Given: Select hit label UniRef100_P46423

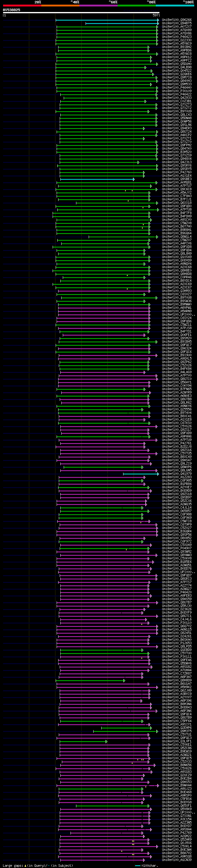Looking at the screenshot, I should pos(177,37).
